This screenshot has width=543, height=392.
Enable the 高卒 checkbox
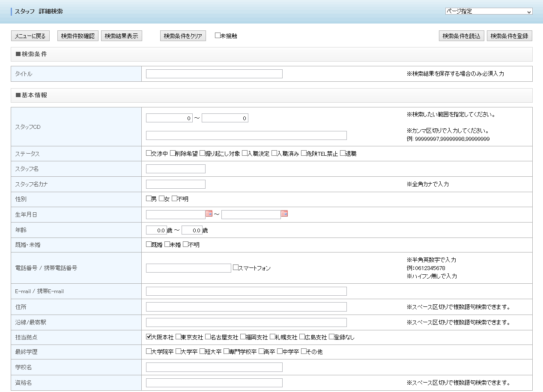click(261, 351)
